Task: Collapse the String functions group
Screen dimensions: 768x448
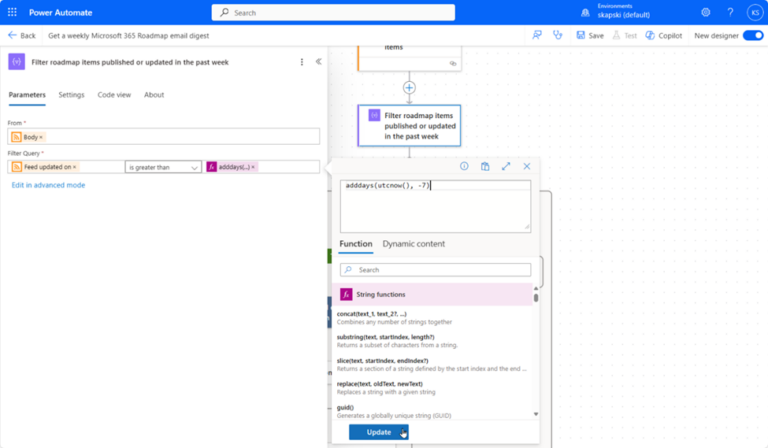Action: coord(432,294)
